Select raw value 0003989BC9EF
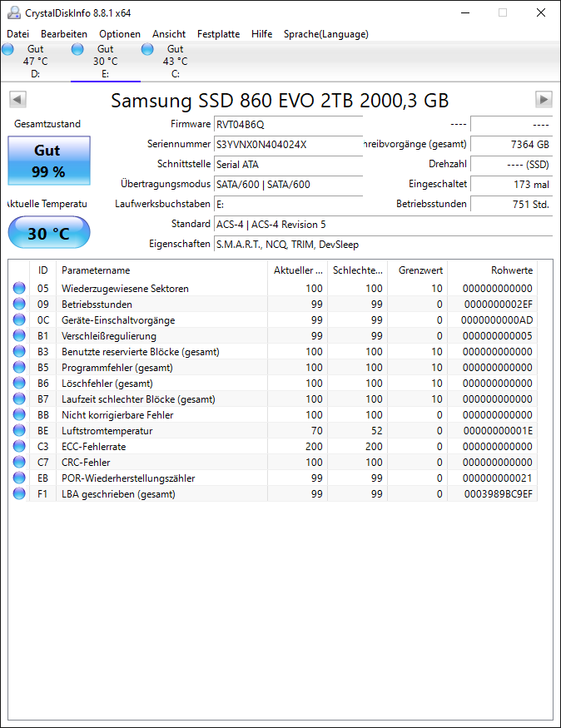This screenshot has height=728, width=561. click(499, 494)
